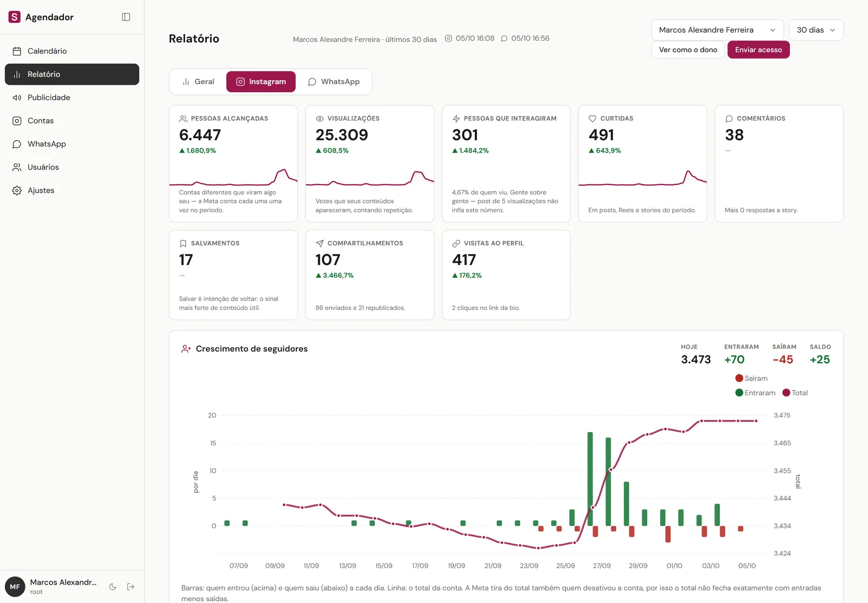The width and height of the screenshot is (868, 603).
Task: Click the 3.466,7% Compartilhamentos growth value
Action: [335, 276]
